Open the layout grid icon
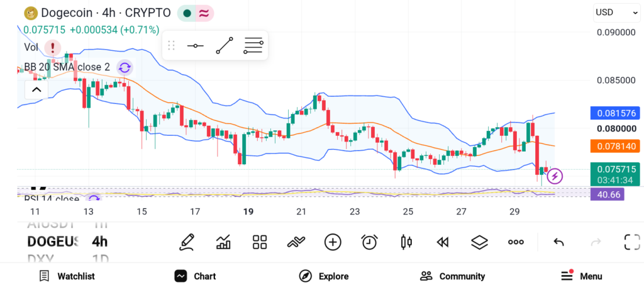The image size is (644, 290). point(260,242)
